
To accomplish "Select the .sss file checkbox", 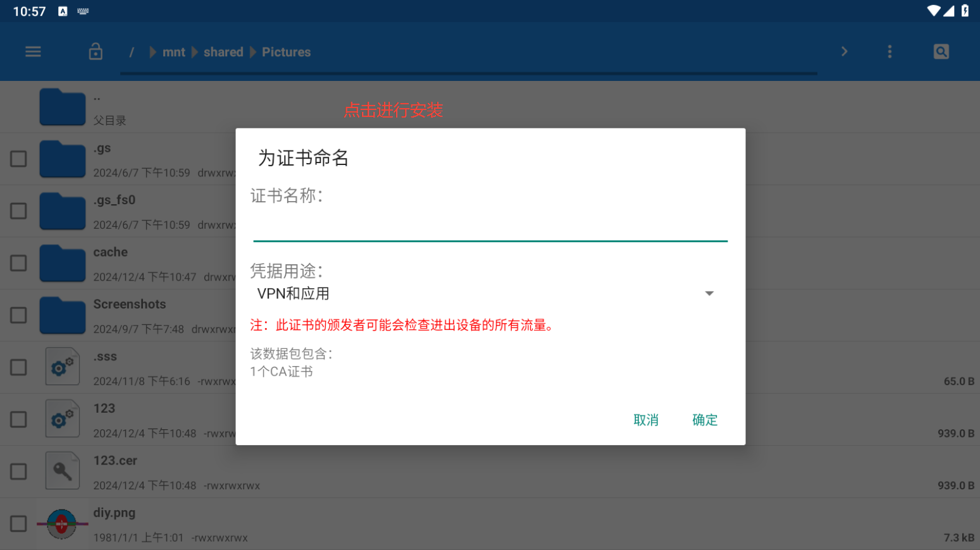I will click(x=18, y=367).
